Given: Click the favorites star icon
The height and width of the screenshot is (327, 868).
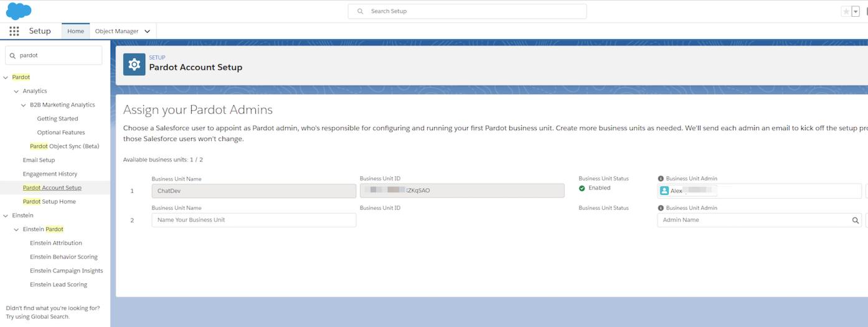Looking at the screenshot, I should tap(846, 11).
